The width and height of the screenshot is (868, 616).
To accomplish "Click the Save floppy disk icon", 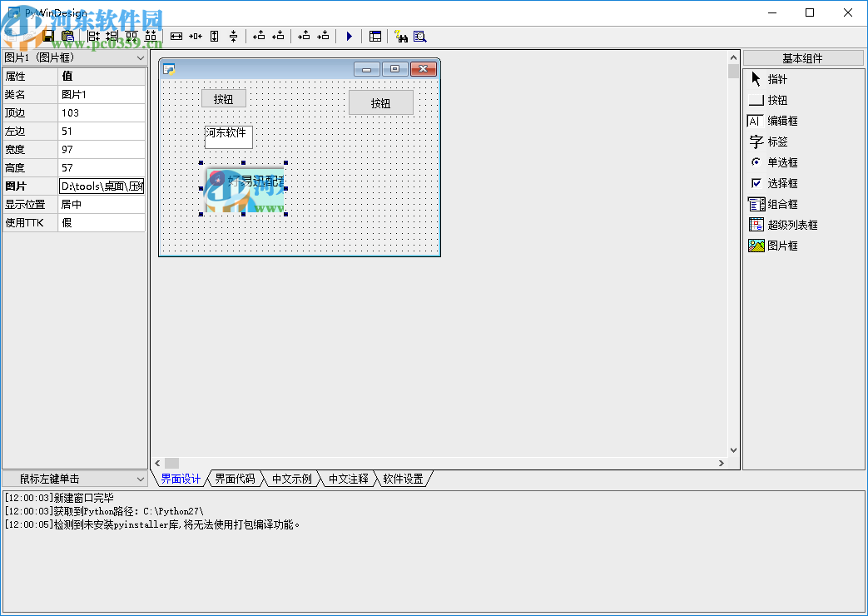I will tap(49, 37).
